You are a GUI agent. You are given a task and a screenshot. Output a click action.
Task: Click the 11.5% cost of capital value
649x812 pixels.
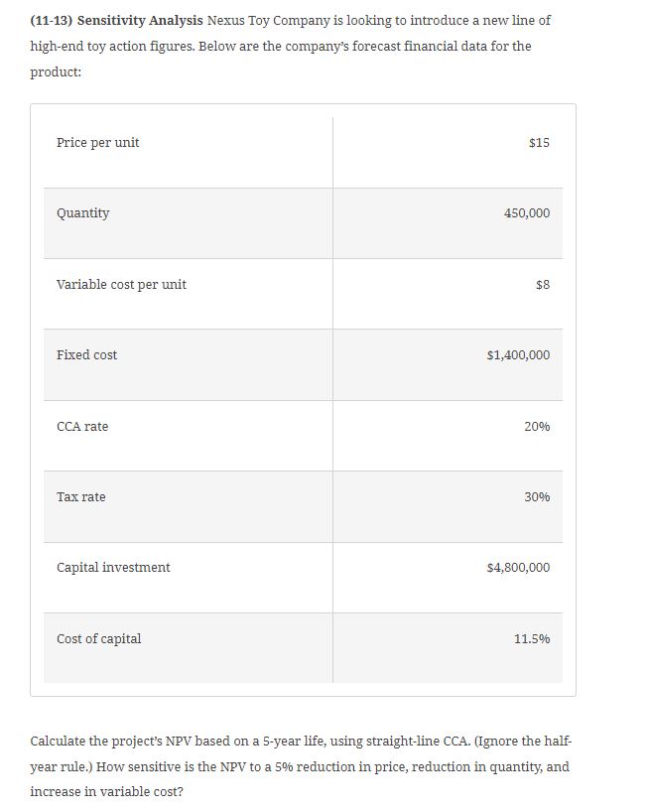532,639
